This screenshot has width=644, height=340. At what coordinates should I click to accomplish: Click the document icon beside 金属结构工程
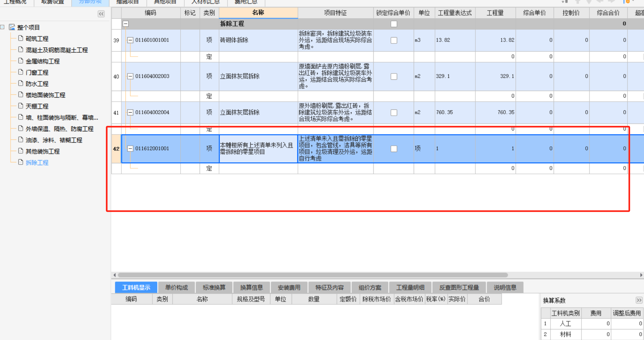click(x=21, y=61)
